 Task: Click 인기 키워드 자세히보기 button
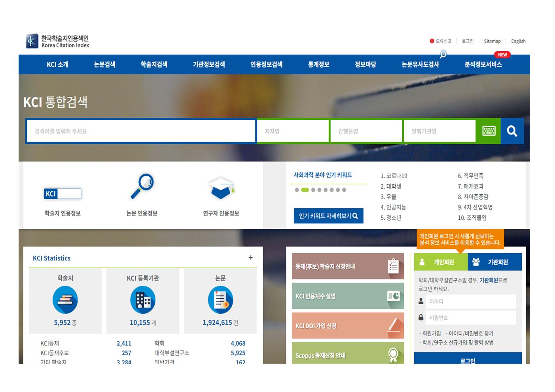pyautogui.click(x=328, y=216)
